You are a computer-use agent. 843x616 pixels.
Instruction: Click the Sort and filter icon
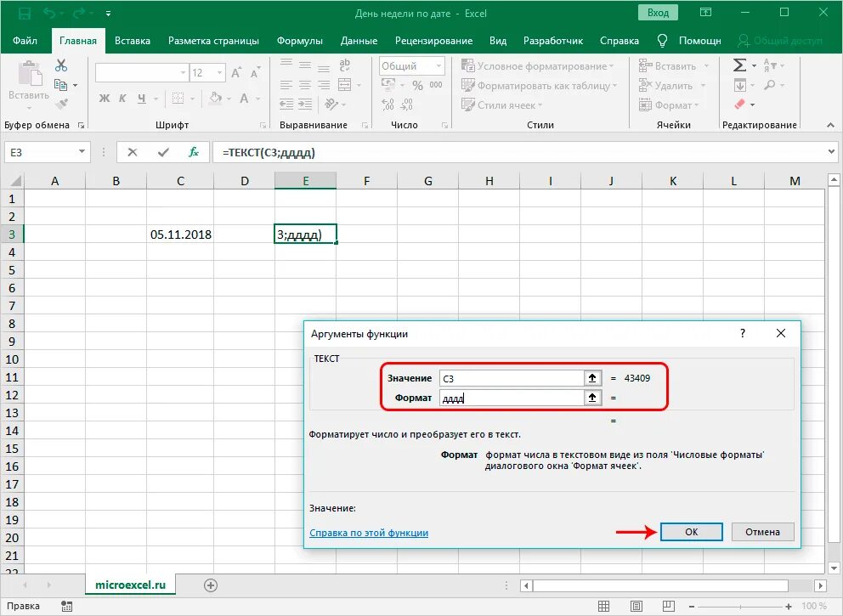pos(770,65)
